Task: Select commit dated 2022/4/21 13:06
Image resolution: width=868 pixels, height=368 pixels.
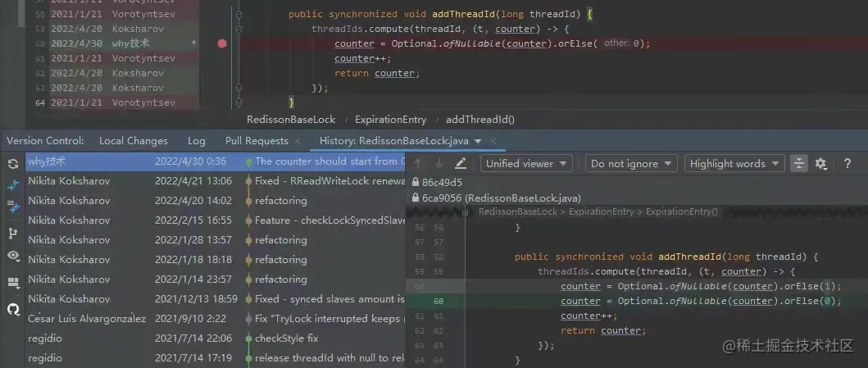Action: coord(216,181)
